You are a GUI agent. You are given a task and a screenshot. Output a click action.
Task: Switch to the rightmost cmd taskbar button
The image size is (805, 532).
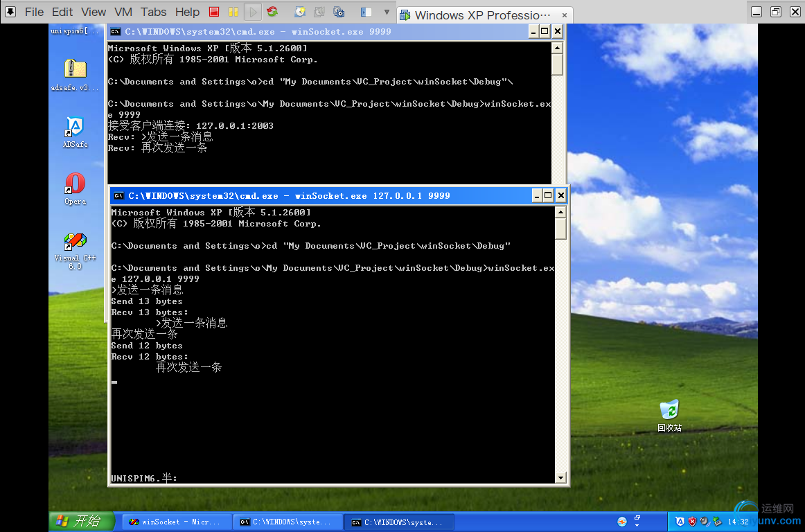coord(398,522)
